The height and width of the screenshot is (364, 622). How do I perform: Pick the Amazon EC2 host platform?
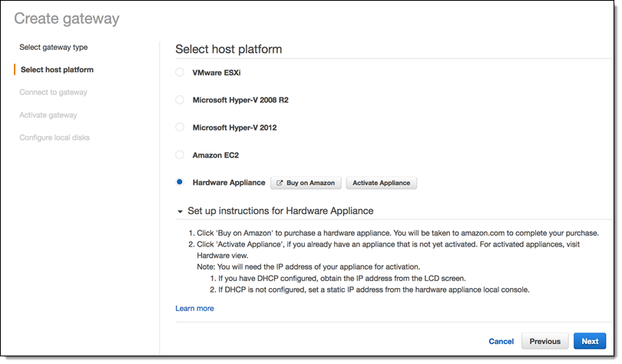[x=180, y=154]
